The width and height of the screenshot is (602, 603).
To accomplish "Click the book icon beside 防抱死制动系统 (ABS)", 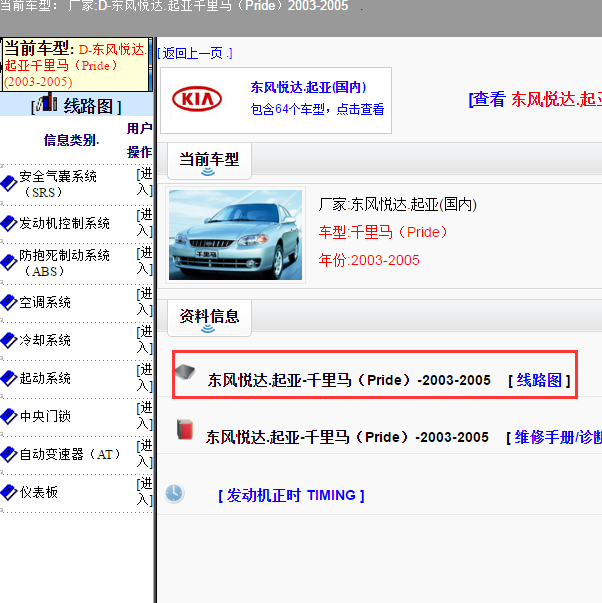I will click(x=8, y=263).
